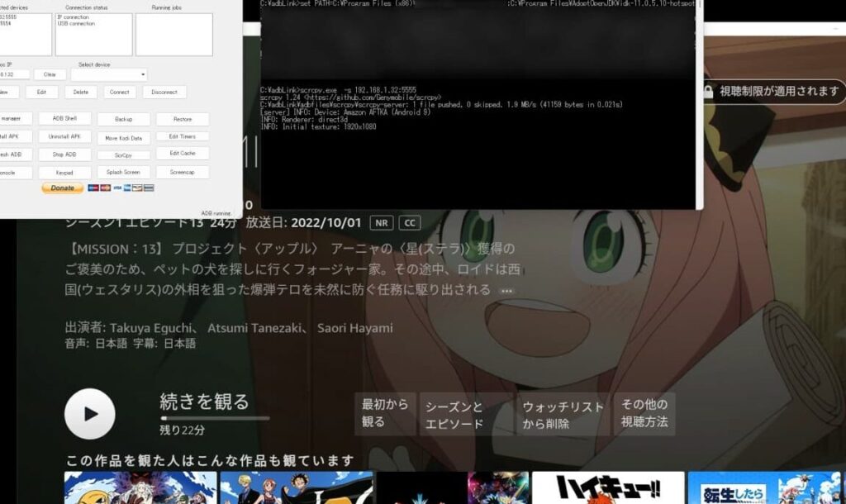Click the scrcpy command line in console window
The width and height of the screenshot is (846, 504).
click(338, 90)
